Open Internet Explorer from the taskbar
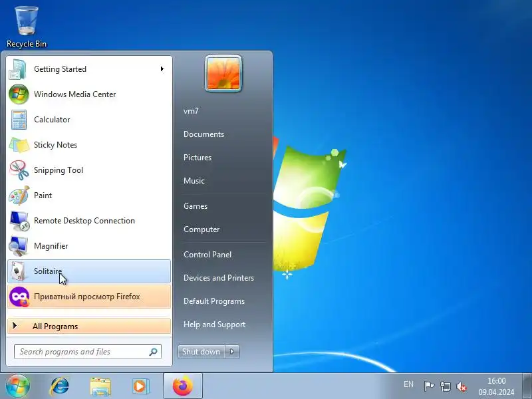This screenshot has height=399, width=532. tap(59, 386)
